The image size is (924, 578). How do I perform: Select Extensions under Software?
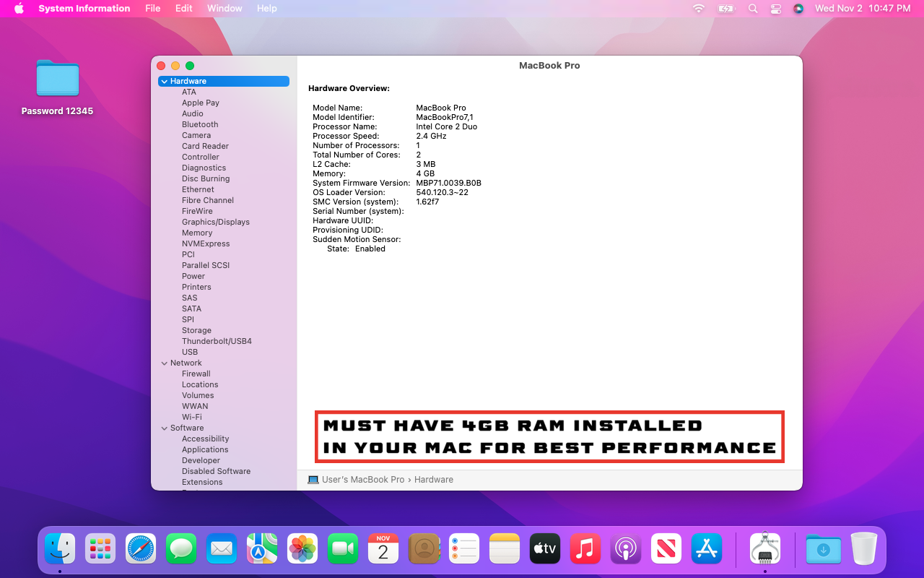click(202, 482)
